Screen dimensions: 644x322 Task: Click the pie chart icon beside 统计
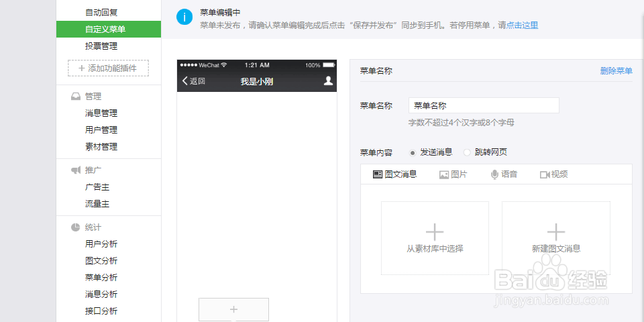coord(76,227)
